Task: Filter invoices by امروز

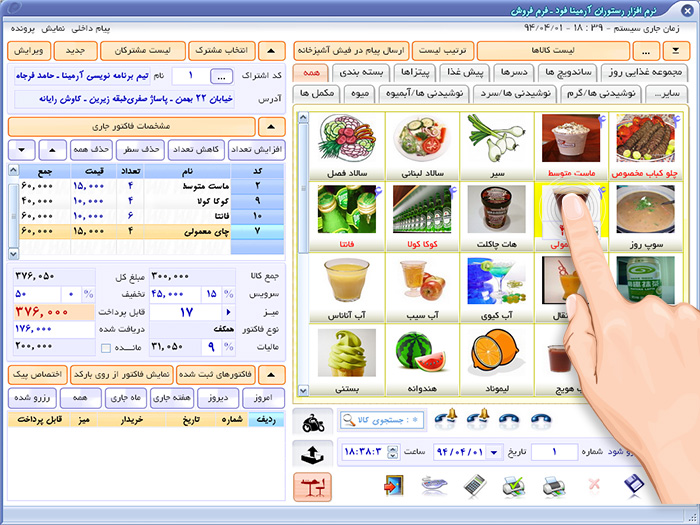Action: pos(263,398)
